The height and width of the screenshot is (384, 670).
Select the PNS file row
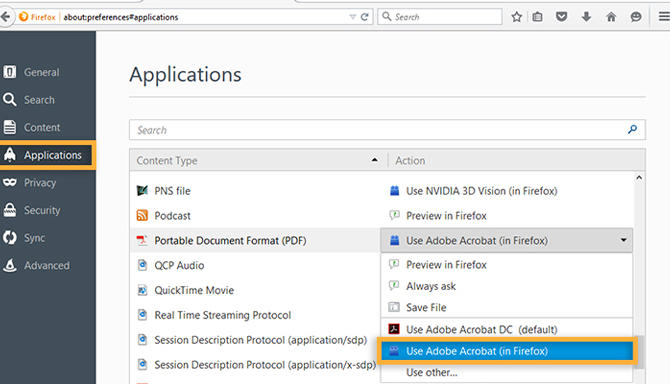tap(255, 191)
